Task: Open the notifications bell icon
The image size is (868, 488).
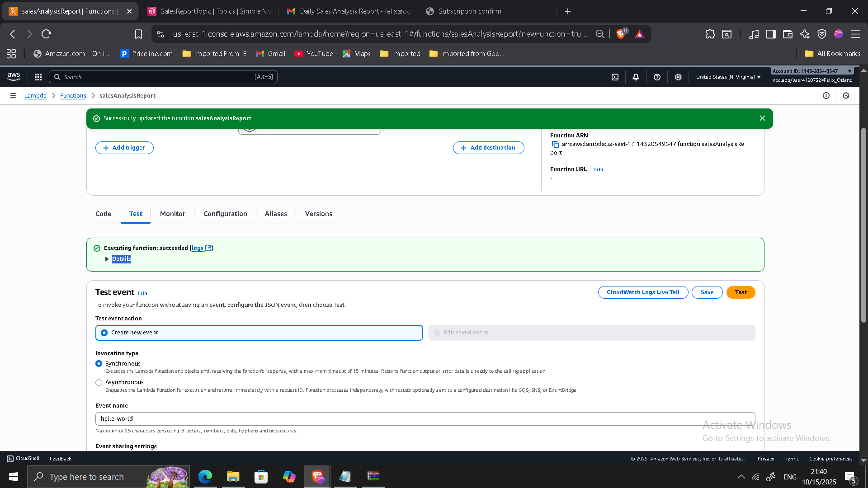Action: pyautogui.click(x=636, y=77)
